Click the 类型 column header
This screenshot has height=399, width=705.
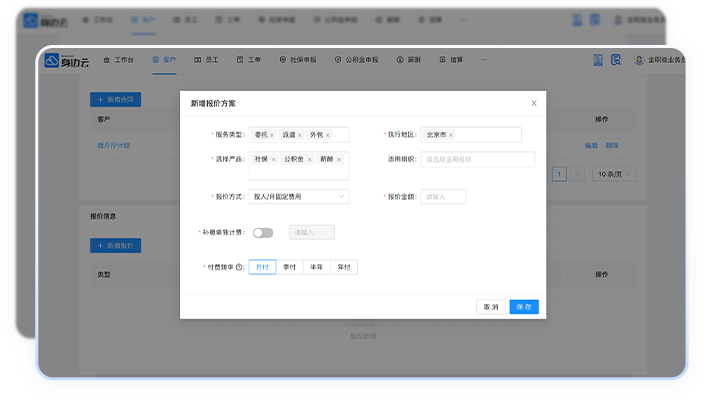(x=104, y=274)
